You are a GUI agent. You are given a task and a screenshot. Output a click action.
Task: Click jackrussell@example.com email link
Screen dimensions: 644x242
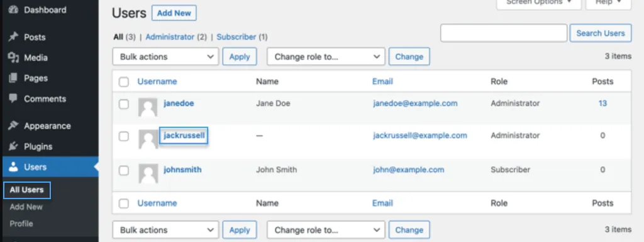420,135
